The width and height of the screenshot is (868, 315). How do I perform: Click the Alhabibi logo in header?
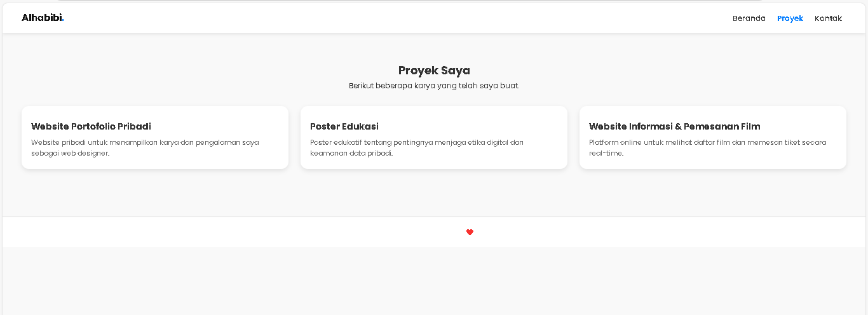43,18
